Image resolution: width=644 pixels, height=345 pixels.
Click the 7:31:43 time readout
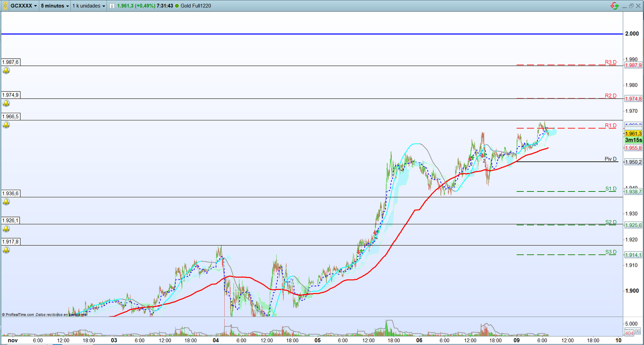[x=165, y=6]
